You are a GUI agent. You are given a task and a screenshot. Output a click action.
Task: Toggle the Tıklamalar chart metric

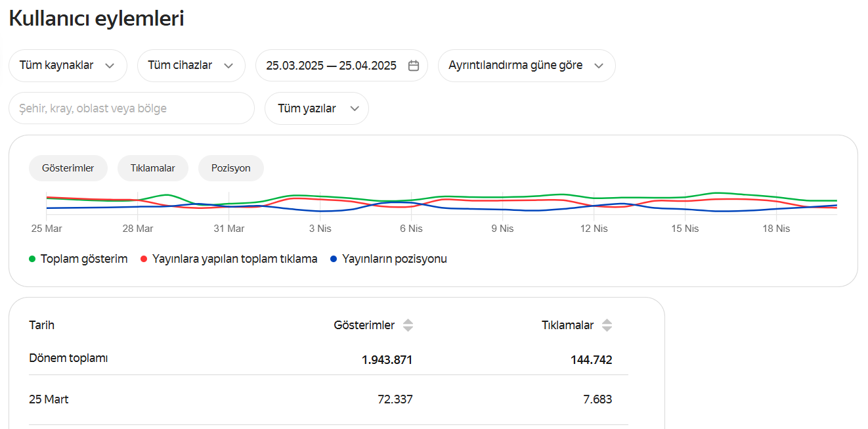pyautogui.click(x=152, y=168)
